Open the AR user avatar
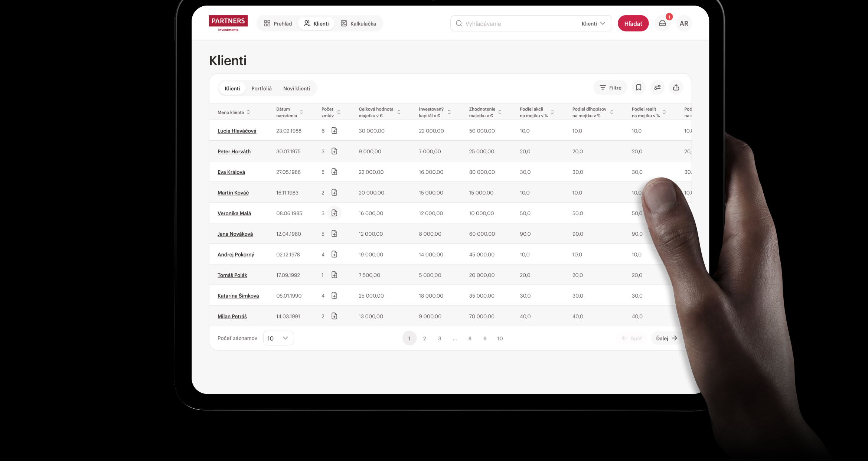The height and width of the screenshot is (461, 868). click(x=684, y=23)
